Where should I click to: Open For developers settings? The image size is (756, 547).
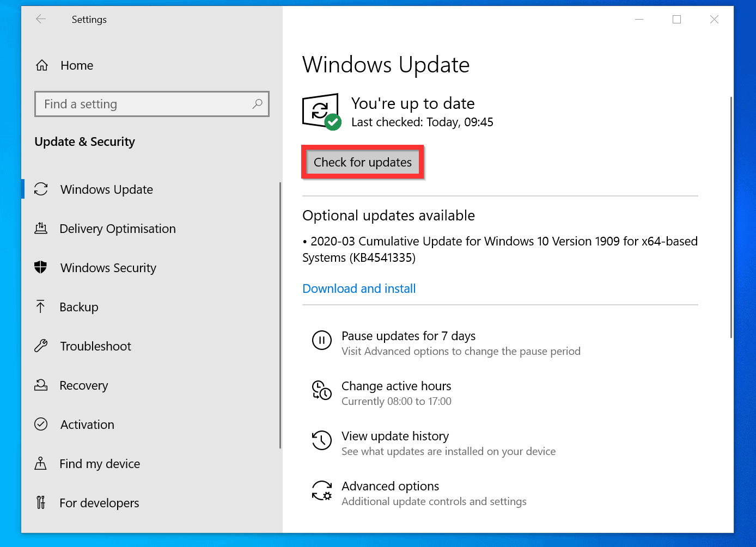click(x=99, y=503)
